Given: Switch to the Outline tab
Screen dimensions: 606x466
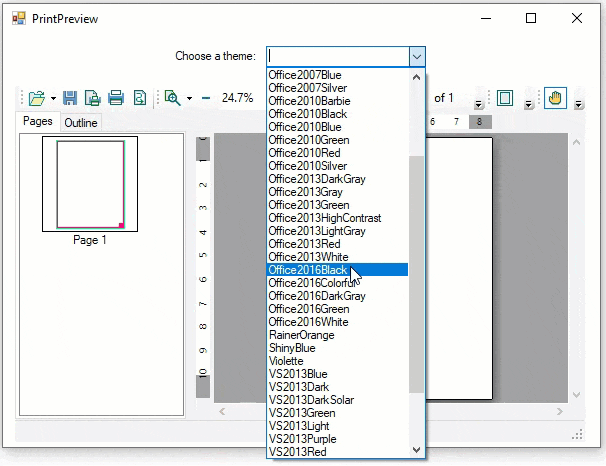Looking at the screenshot, I should [x=81, y=123].
